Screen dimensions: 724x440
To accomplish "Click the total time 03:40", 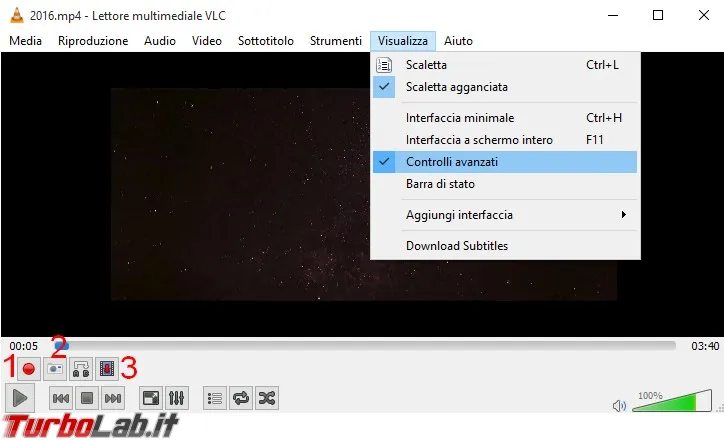I will tap(705, 346).
